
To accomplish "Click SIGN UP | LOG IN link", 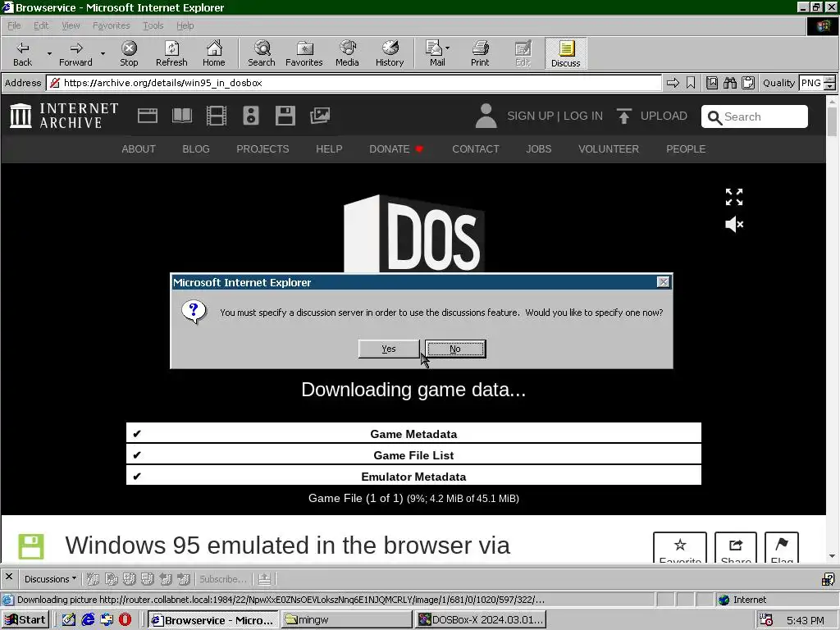I will pyautogui.click(x=555, y=116).
